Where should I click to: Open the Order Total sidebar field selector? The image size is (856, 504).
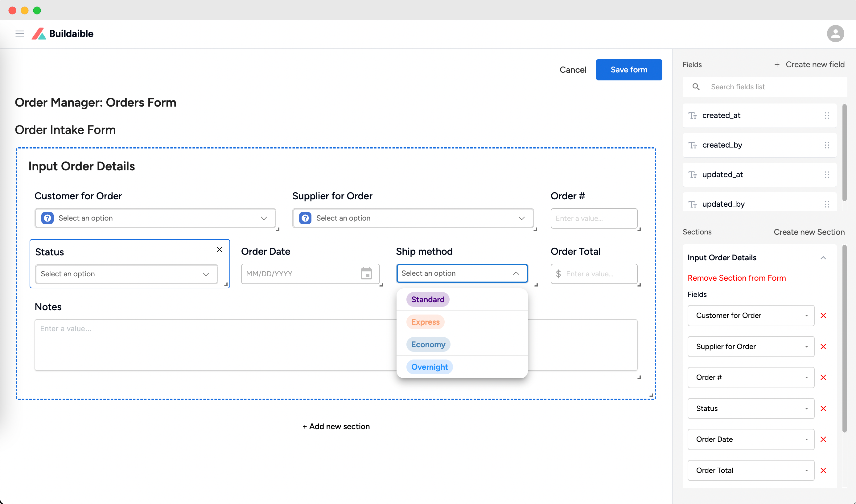(x=751, y=470)
